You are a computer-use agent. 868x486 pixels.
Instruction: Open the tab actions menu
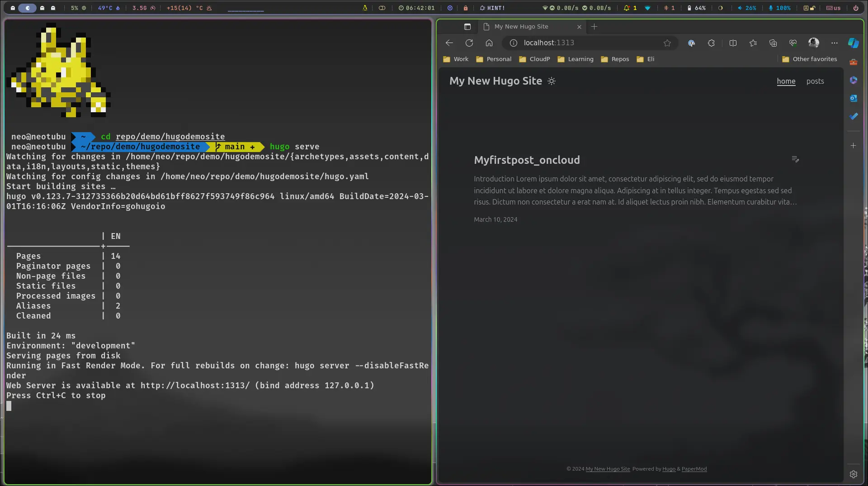(x=467, y=27)
